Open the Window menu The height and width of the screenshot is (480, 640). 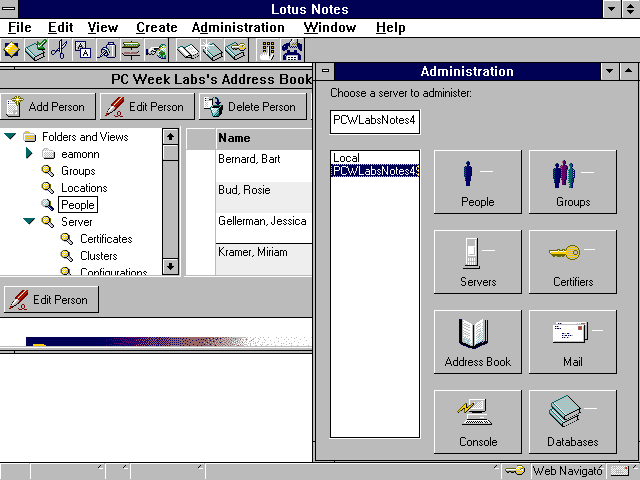point(330,28)
